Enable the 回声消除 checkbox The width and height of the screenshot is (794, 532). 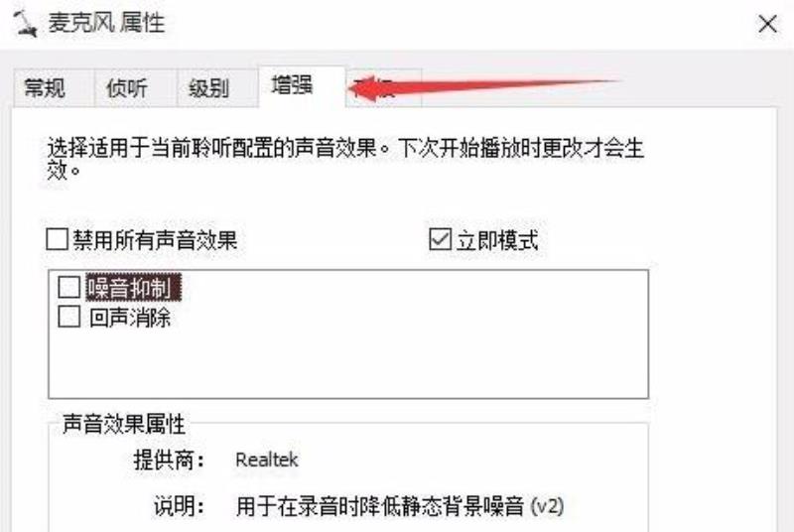(68, 317)
